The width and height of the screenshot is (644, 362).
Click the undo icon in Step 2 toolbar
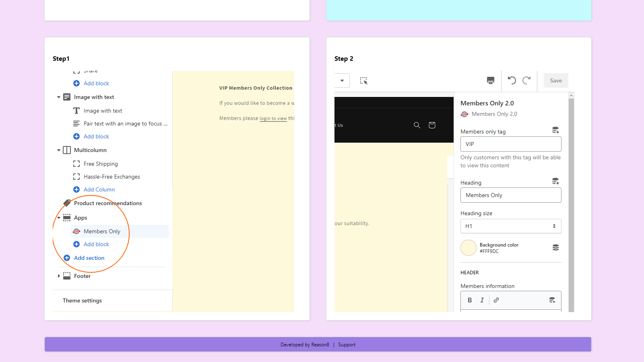pos(511,80)
